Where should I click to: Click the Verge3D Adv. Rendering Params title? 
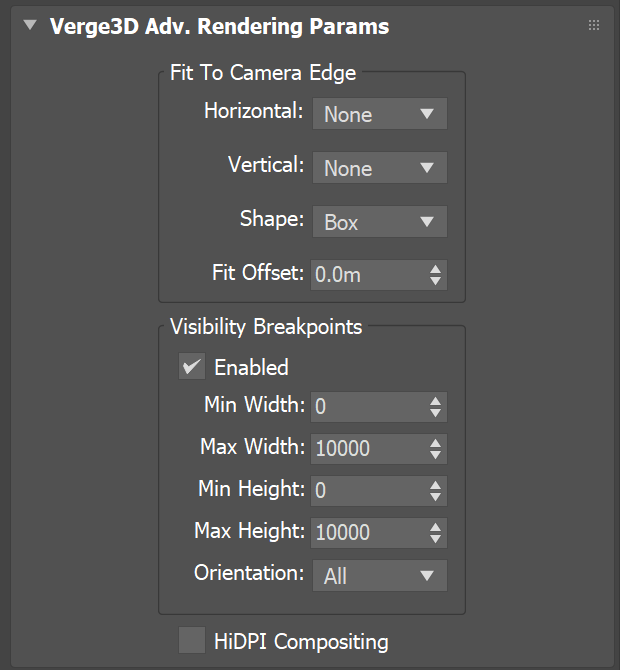[219, 26]
